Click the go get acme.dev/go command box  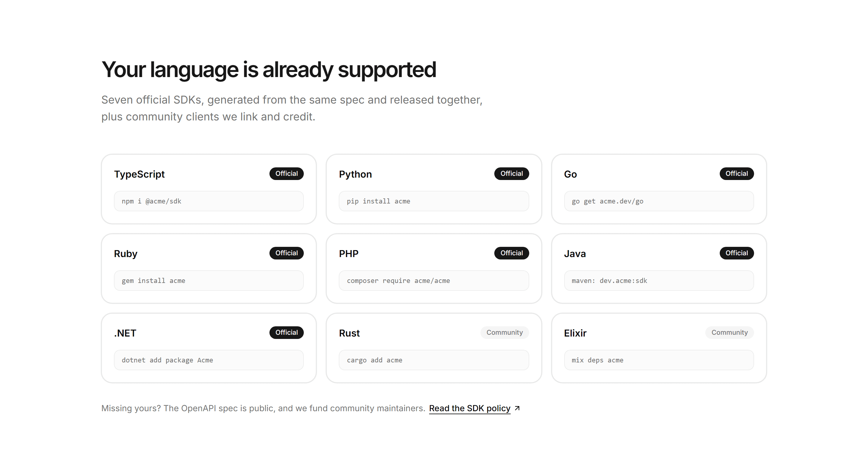pos(659,201)
